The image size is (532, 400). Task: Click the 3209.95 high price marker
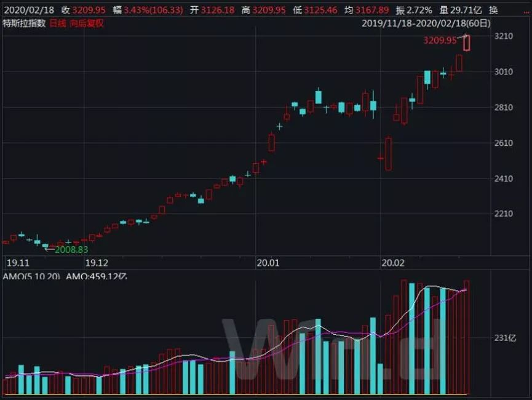440,41
